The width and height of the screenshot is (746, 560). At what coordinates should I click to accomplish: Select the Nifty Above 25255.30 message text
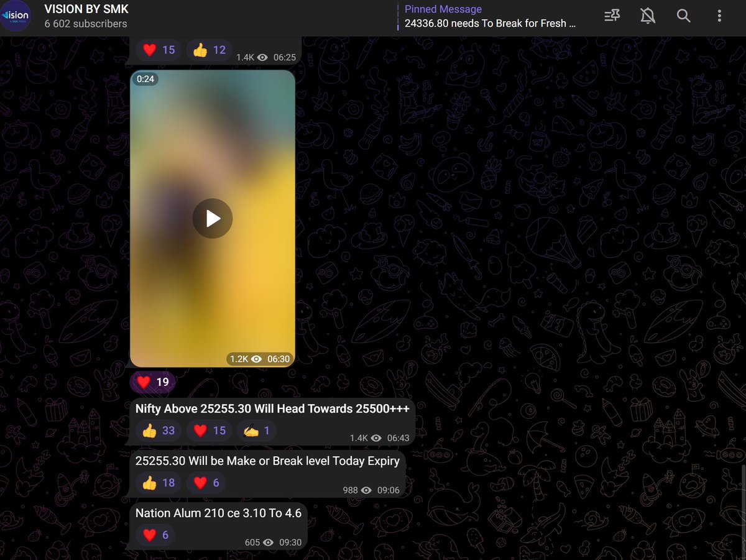click(272, 409)
